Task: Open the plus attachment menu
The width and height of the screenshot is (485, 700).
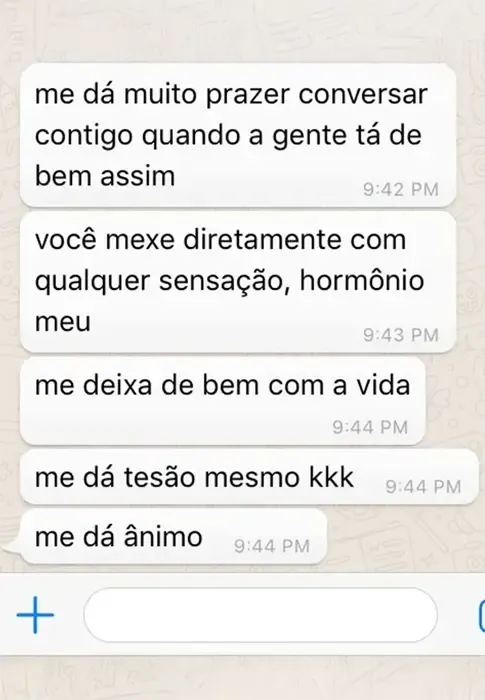Action: coord(35,615)
